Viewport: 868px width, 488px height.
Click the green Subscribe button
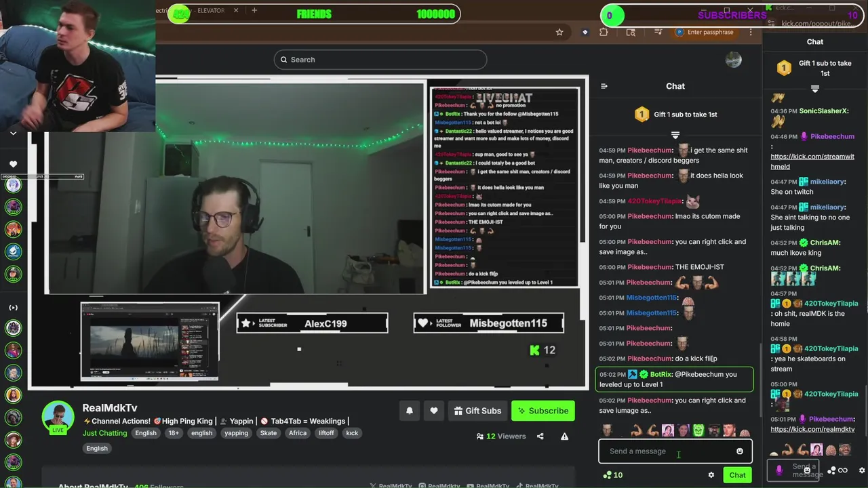(542, 411)
